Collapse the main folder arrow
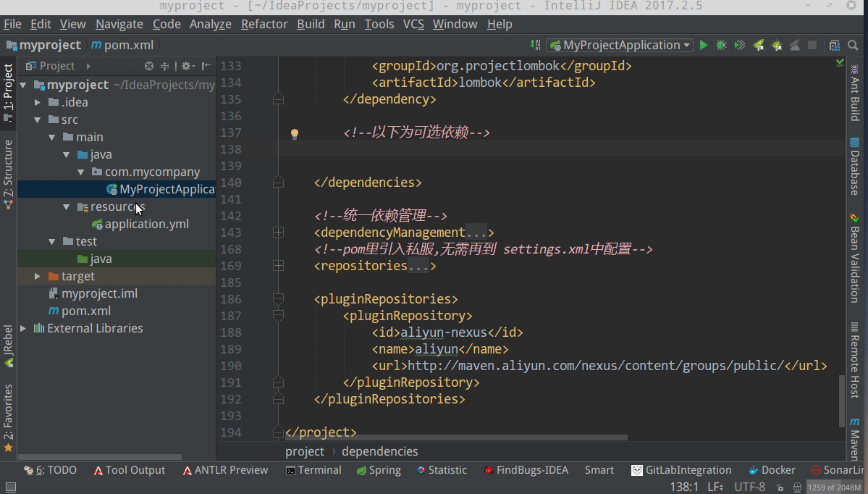The image size is (868, 494). click(51, 138)
